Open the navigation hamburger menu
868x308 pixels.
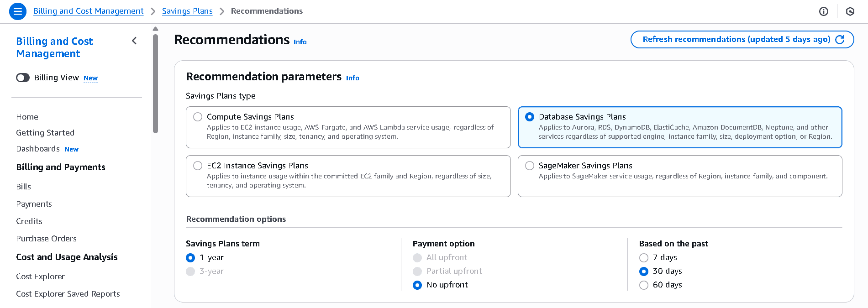(17, 11)
